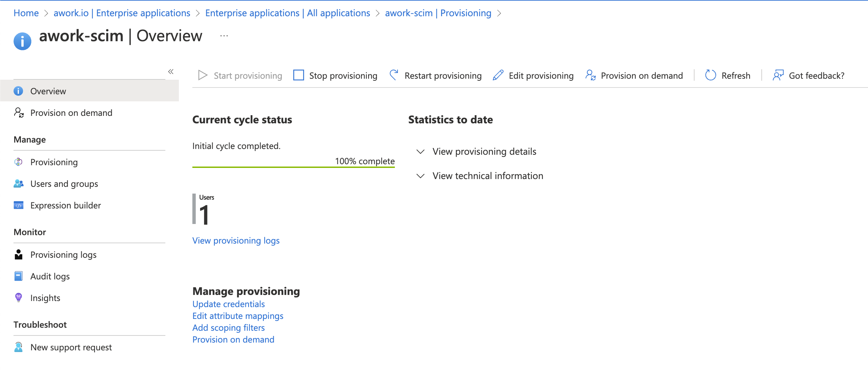Click the Got feedback person icon
The width and height of the screenshot is (868, 375).
pos(778,75)
